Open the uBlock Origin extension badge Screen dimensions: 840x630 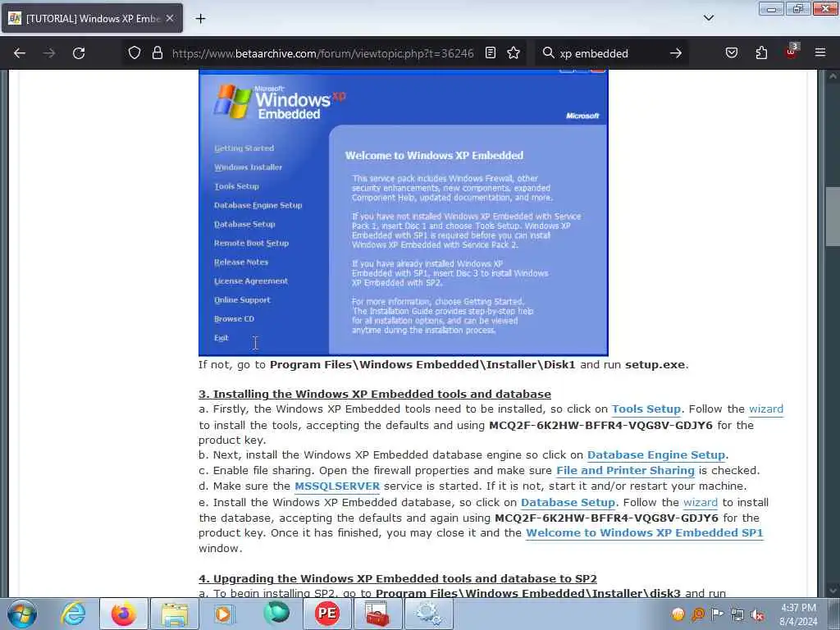pos(792,52)
